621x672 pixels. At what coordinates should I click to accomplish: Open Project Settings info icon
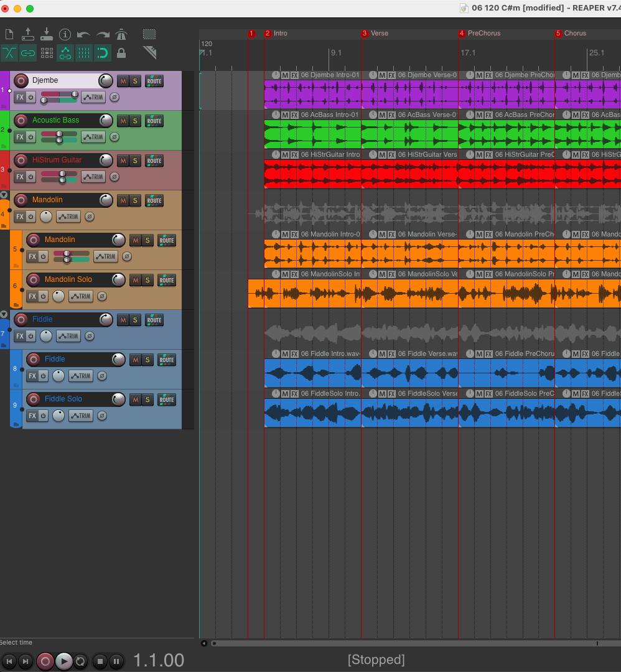[65, 34]
